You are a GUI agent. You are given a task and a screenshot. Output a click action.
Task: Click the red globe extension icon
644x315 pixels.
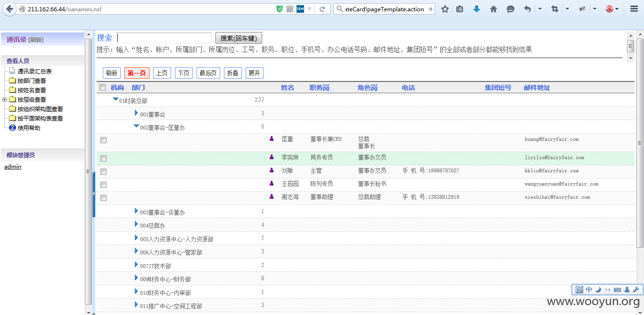pyautogui.click(x=610, y=9)
